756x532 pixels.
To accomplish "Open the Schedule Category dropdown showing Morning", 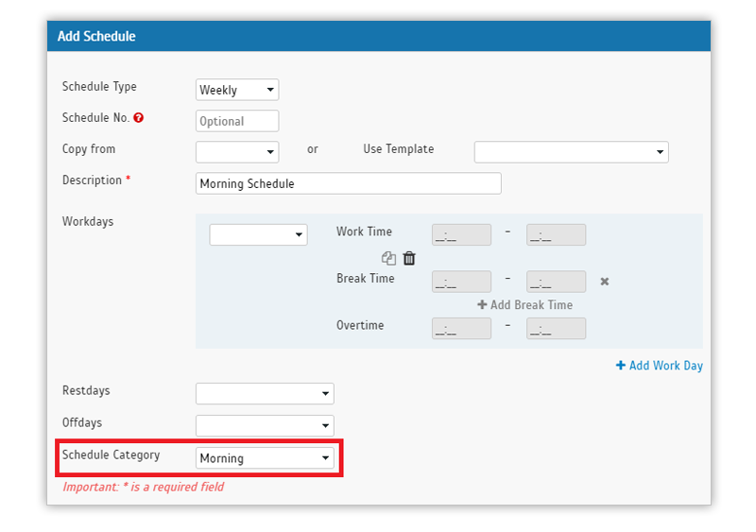I will click(265, 457).
